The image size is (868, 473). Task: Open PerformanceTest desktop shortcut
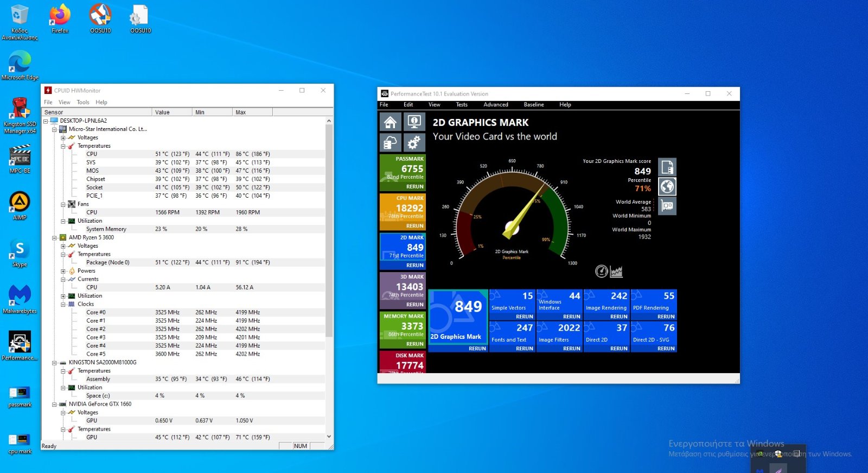point(20,346)
